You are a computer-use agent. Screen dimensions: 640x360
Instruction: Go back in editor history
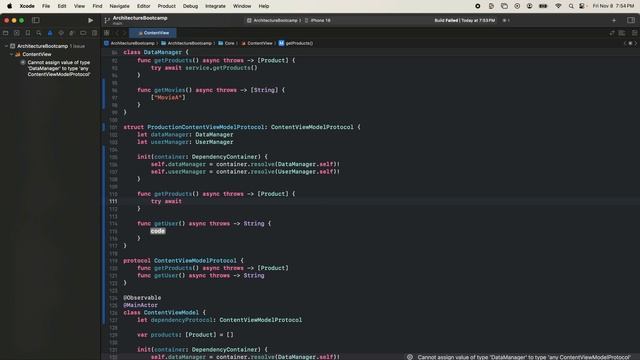point(117,33)
